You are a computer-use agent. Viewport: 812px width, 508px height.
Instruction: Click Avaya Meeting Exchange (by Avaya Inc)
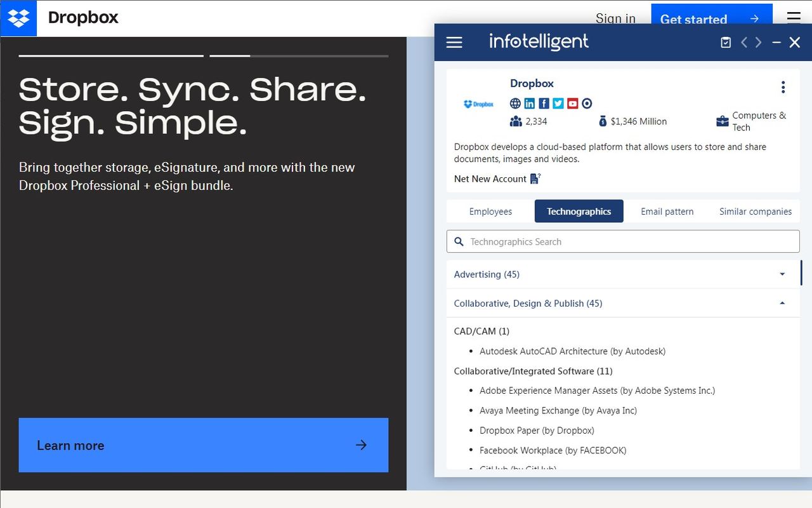point(558,411)
